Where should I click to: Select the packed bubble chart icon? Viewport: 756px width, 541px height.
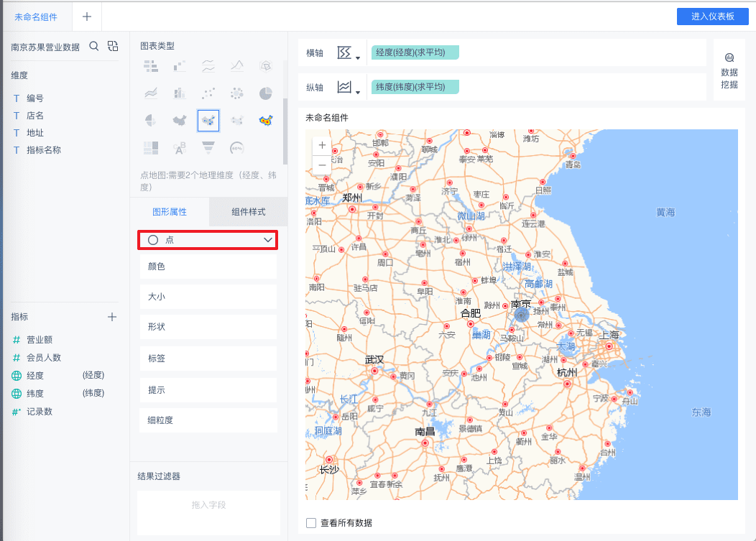click(236, 93)
